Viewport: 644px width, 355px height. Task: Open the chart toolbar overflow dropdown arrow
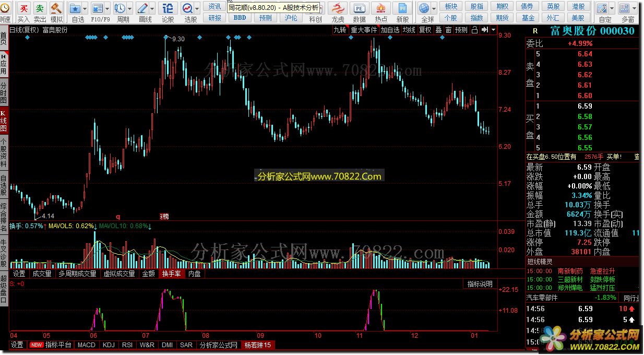493,30
